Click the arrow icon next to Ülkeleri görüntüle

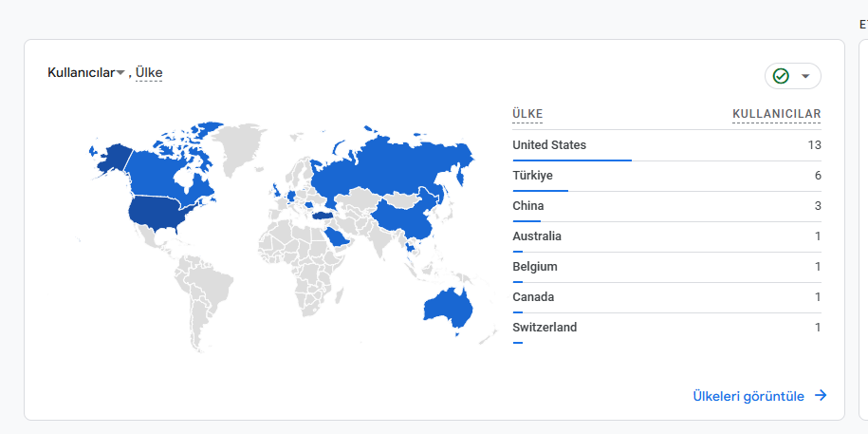[821, 395]
